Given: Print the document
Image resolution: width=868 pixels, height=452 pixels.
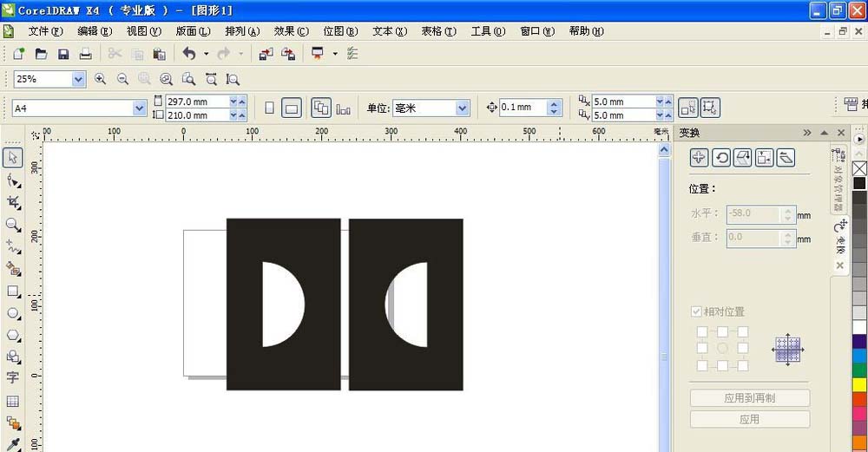Looking at the screenshot, I should point(85,54).
